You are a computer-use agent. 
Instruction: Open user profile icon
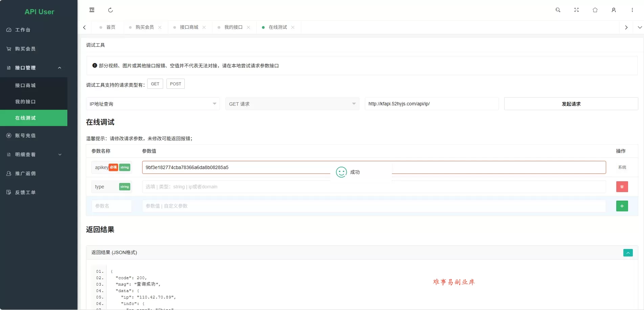click(x=614, y=10)
